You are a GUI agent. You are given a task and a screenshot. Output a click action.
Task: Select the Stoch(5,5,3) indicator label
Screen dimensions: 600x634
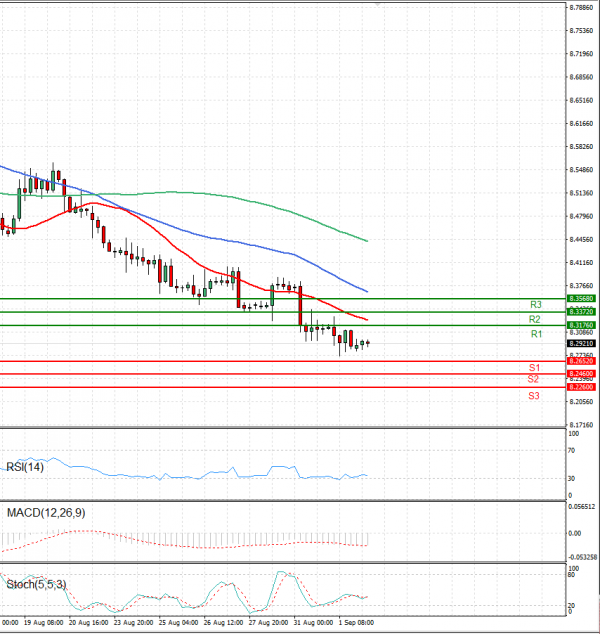(36, 584)
